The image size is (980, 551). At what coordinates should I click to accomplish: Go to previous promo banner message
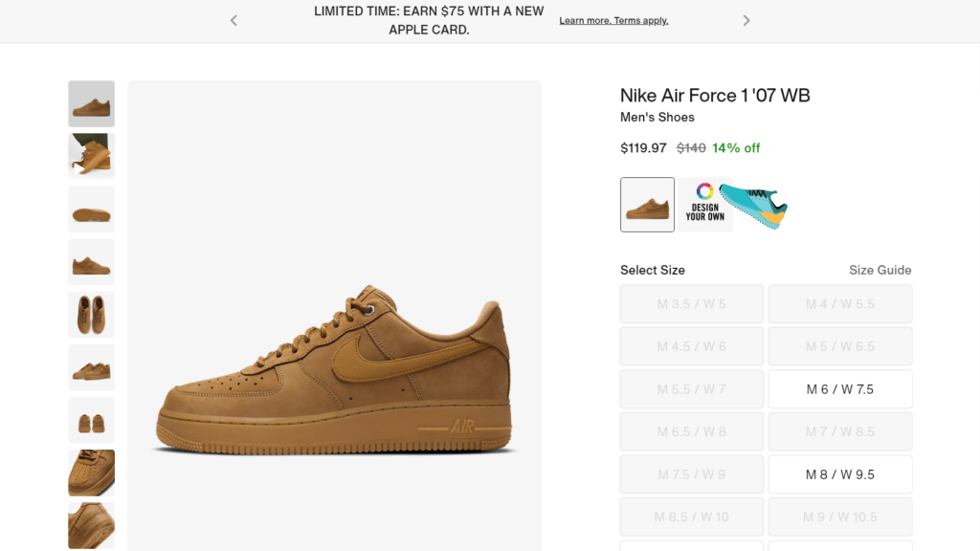coord(234,21)
